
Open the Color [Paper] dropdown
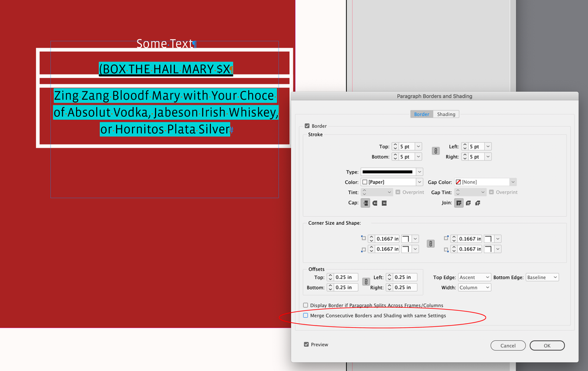click(x=419, y=182)
